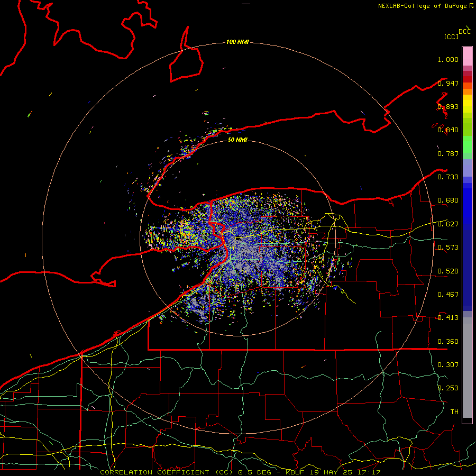Image resolution: width=476 pixels, height=476 pixels.
Task: Pick the bright green color bar segment
Action: [467, 144]
